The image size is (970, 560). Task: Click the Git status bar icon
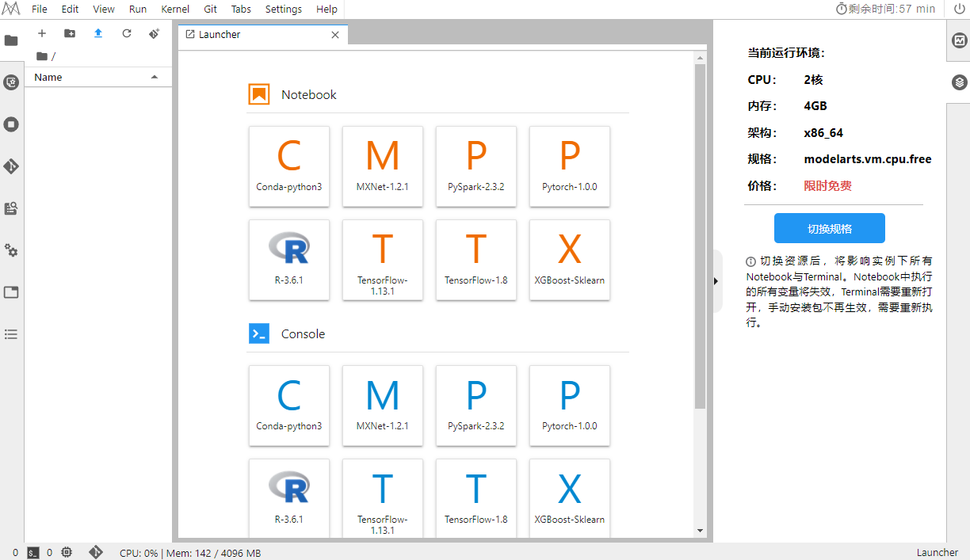96,553
